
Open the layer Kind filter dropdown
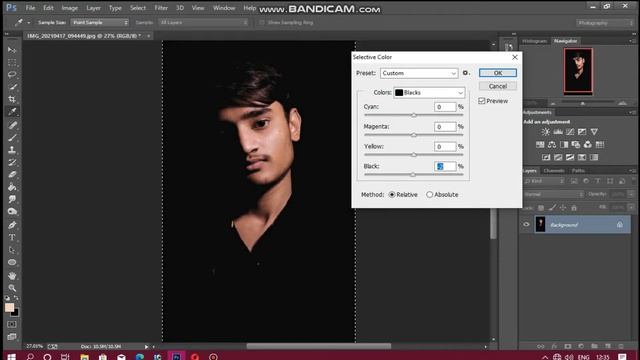pyautogui.click(x=544, y=181)
